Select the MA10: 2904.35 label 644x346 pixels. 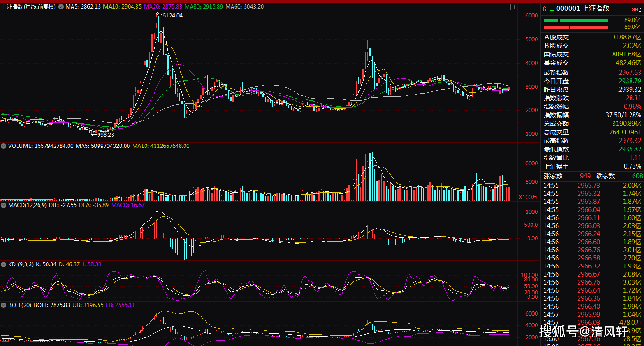(122, 7)
